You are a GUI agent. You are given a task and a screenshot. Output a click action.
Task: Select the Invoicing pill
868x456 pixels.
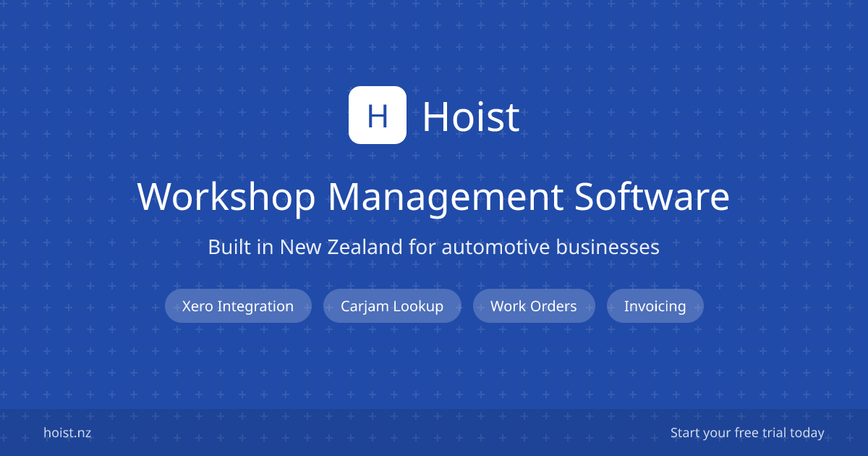655,305
